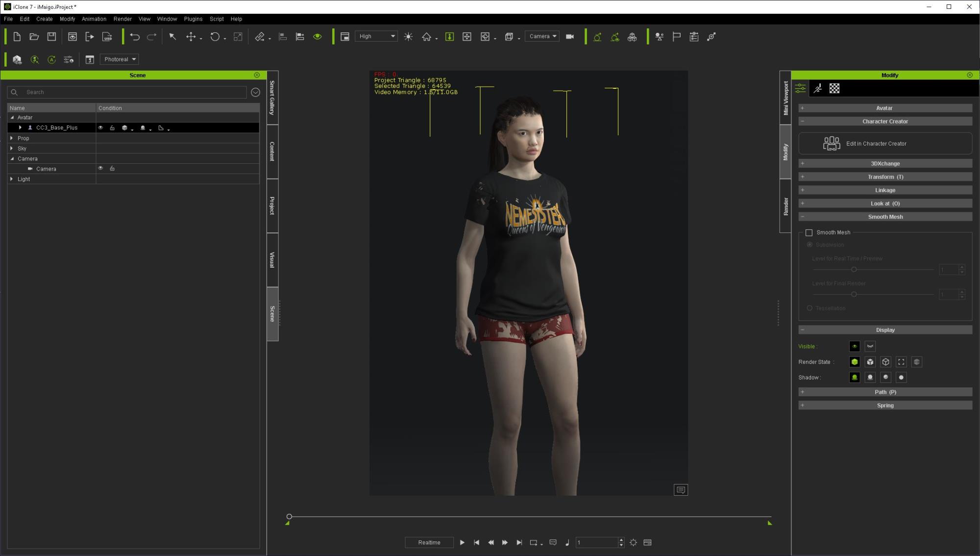Expand the Linkage section

885,190
